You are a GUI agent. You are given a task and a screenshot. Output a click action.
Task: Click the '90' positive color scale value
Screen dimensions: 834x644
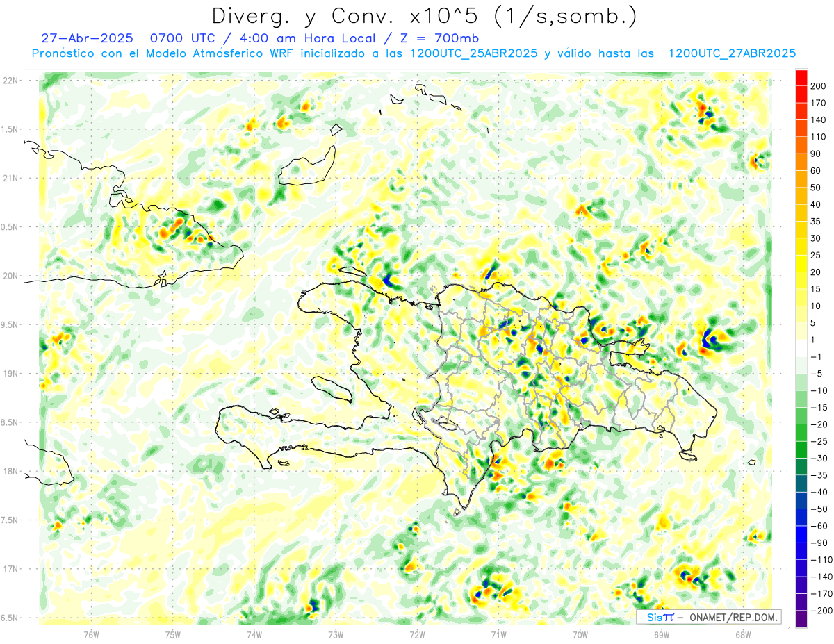817,154
